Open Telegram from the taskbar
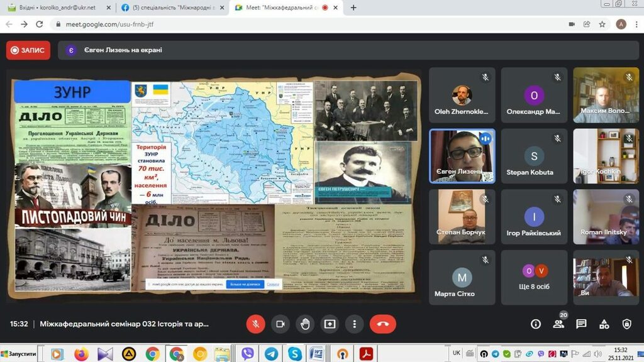644x362 pixels. [x=271, y=354]
